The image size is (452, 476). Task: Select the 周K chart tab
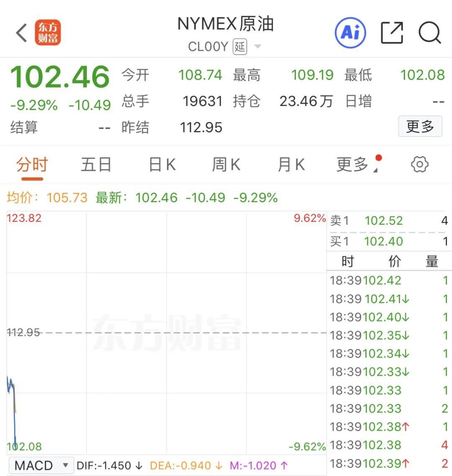pos(226,165)
